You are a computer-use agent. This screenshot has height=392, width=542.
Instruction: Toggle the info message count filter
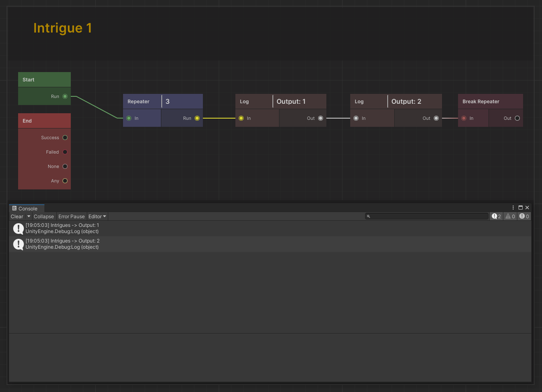[496, 216]
